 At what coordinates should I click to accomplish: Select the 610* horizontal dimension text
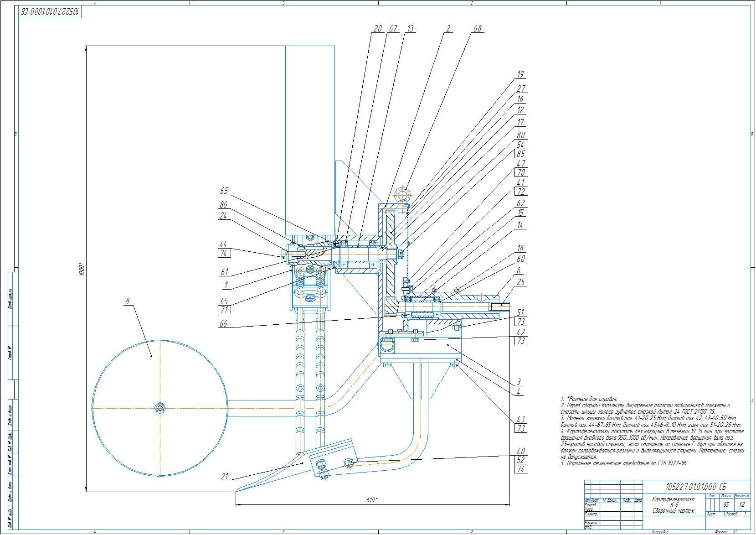pos(372,500)
